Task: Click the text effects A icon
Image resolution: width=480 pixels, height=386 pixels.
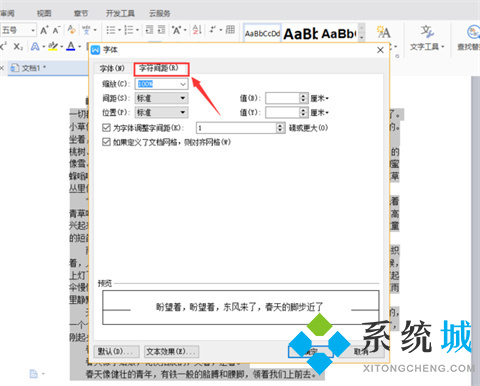Action: click(x=35, y=47)
